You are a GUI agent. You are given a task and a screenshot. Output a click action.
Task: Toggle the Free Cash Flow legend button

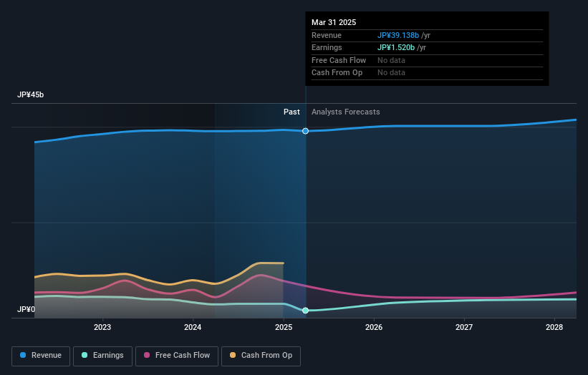(177, 356)
